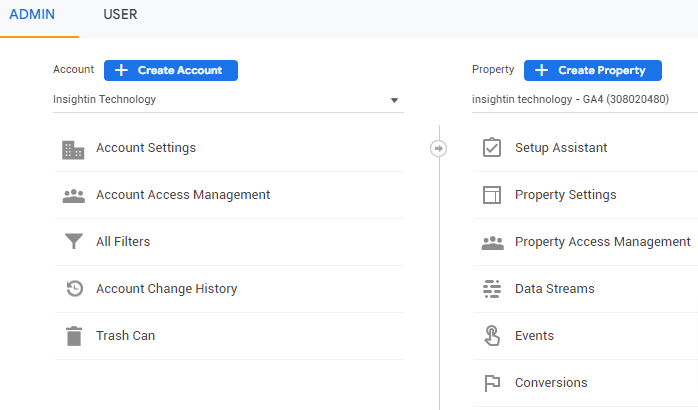Viewport: 698px width, 410px height.
Task: Click the Property Access Management people icon
Action: pos(491,242)
